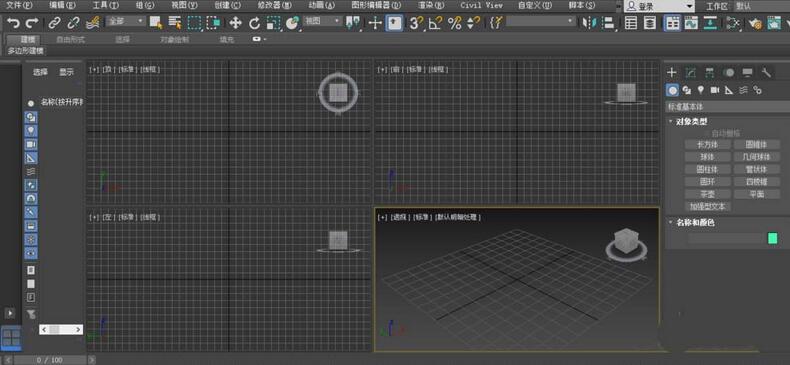This screenshot has width=790, height=365.
Task: Open the Civil View menu
Action: [x=482, y=5]
